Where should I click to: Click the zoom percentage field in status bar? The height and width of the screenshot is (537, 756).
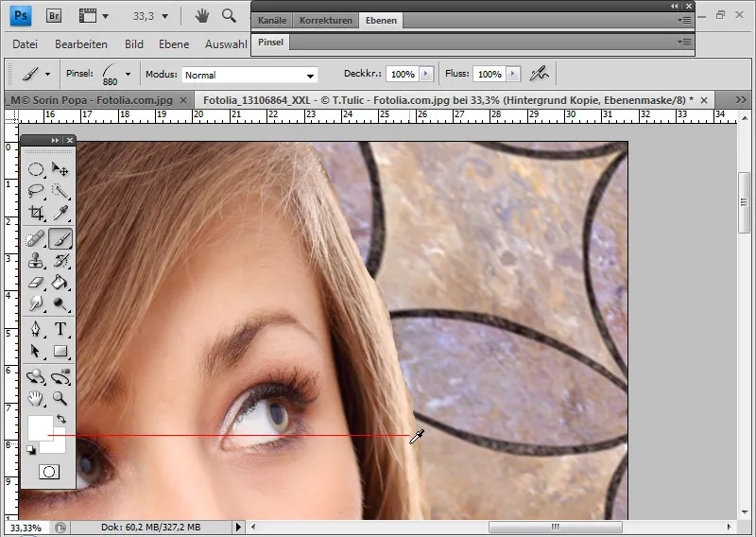[x=26, y=528]
